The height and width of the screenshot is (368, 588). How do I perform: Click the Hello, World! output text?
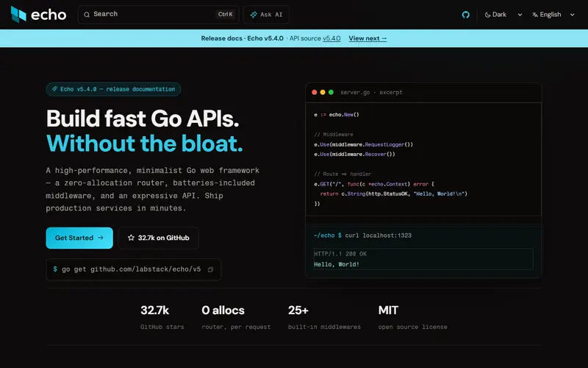pyautogui.click(x=337, y=264)
